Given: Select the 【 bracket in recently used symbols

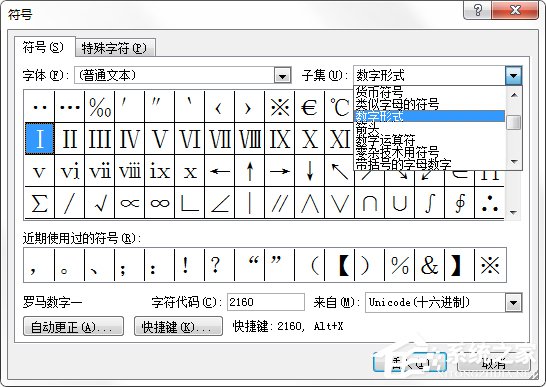Looking at the screenshot, I should pos(340,265).
